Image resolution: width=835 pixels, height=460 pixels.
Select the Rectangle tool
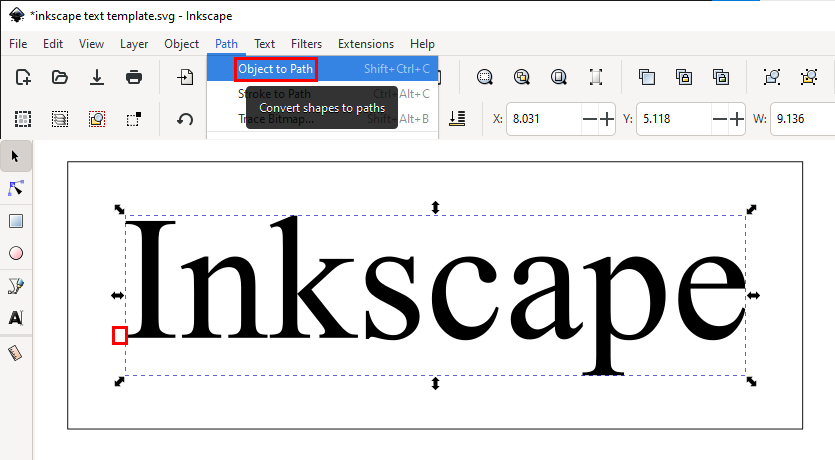pyautogui.click(x=16, y=221)
